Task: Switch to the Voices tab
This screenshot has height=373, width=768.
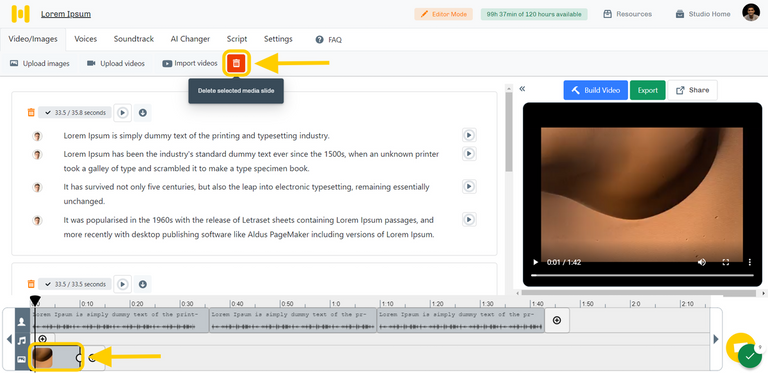Action: (x=85, y=39)
